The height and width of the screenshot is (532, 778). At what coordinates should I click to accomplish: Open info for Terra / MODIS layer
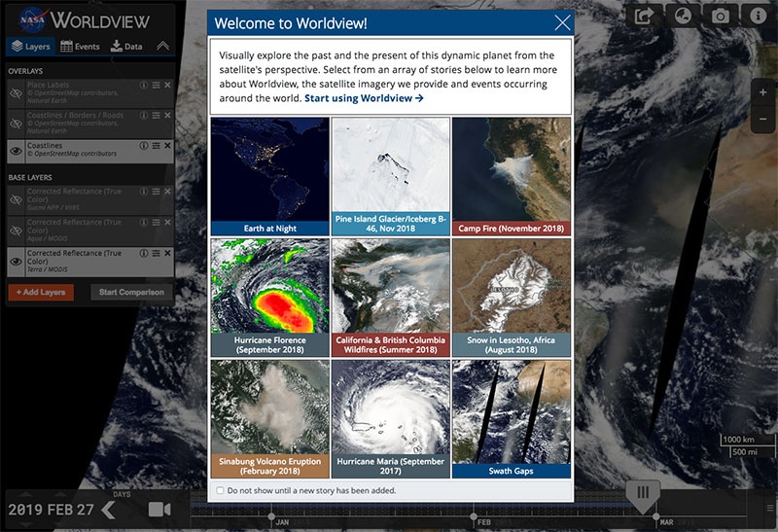coord(143,253)
